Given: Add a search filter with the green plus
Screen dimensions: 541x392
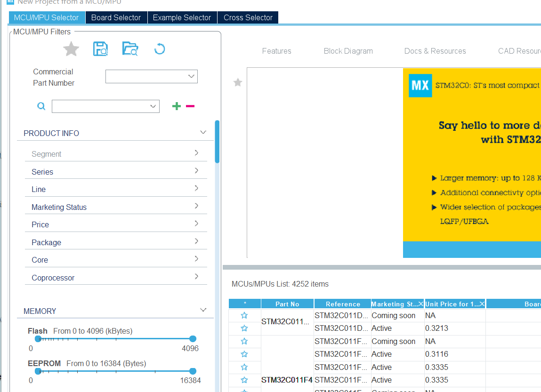Looking at the screenshot, I should (x=176, y=106).
